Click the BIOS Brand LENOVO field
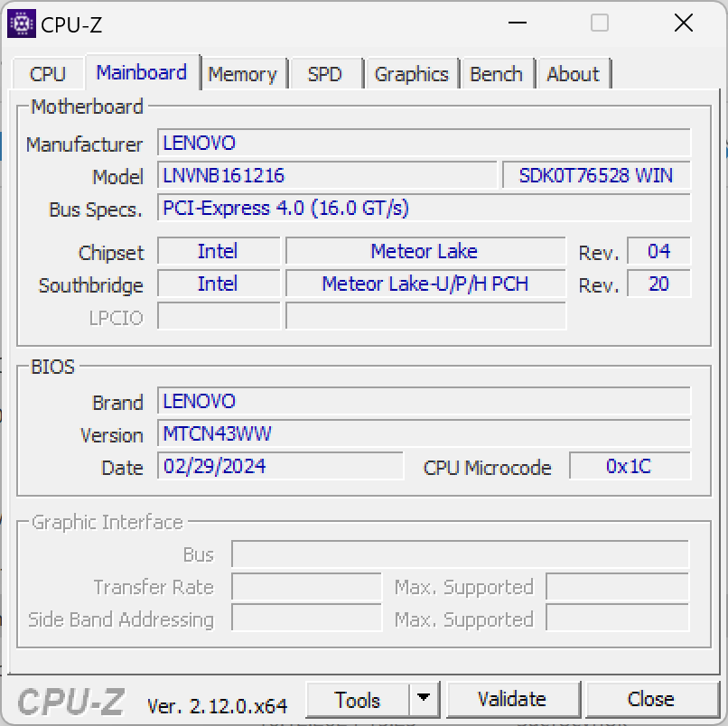The image size is (728, 726). [x=424, y=401]
